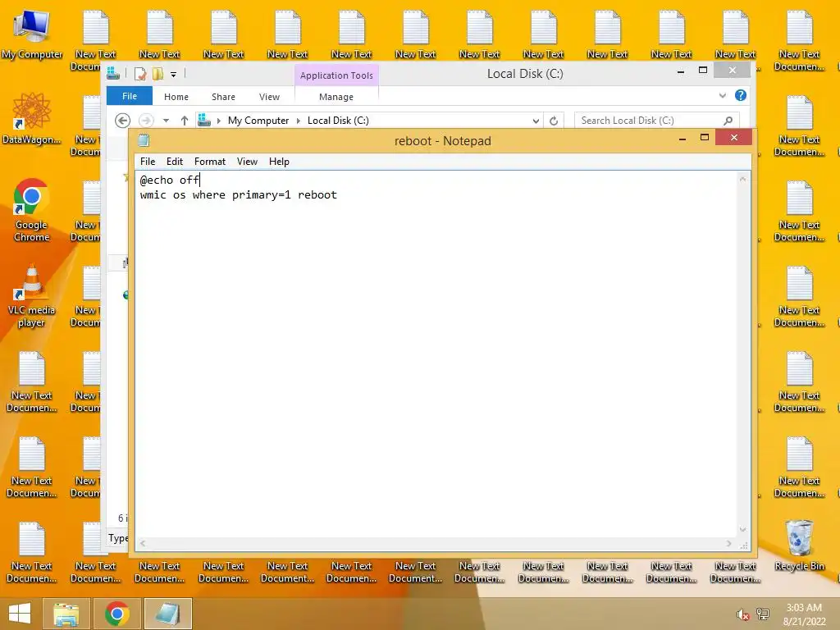Click the Explorer window system icon
840x630 pixels.
tap(113, 73)
